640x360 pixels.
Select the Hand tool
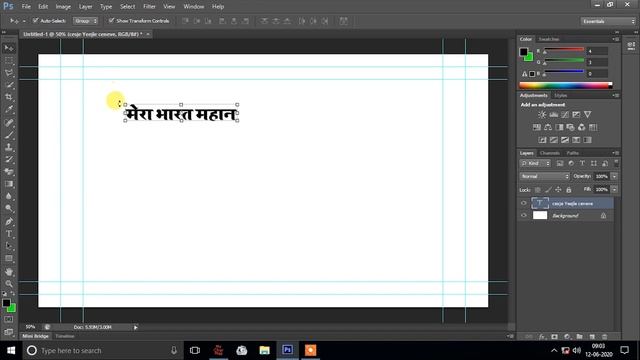pos(9,271)
